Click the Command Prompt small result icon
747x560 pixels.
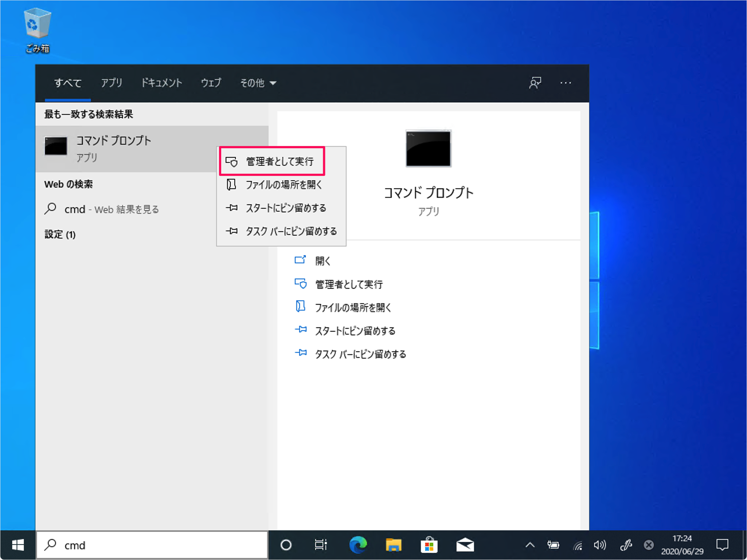click(x=56, y=146)
